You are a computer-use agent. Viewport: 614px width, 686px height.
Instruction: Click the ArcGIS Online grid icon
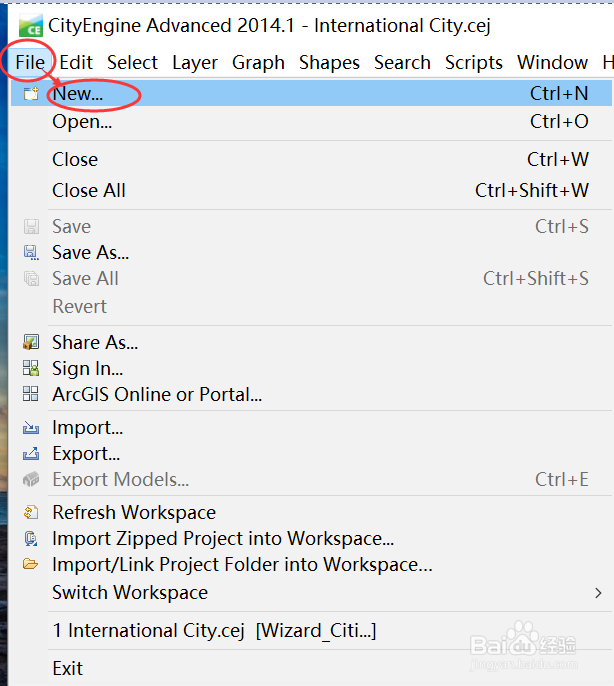click(31, 394)
